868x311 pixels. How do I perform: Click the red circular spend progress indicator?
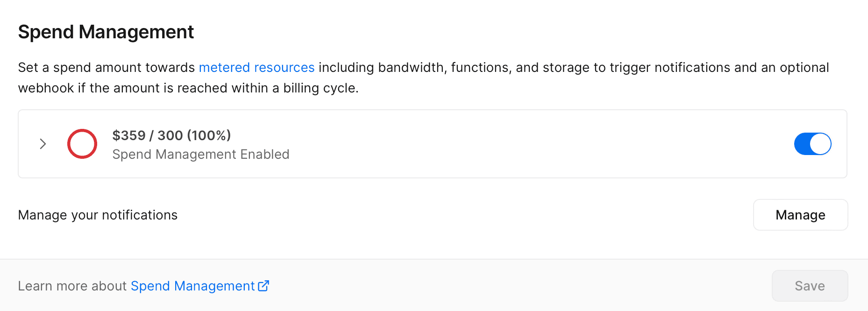click(82, 144)
